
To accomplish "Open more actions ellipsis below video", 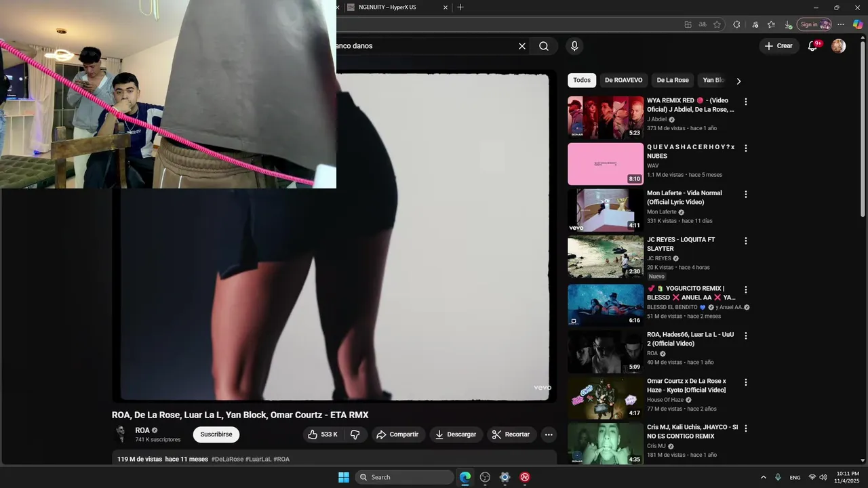I will 549,434.
